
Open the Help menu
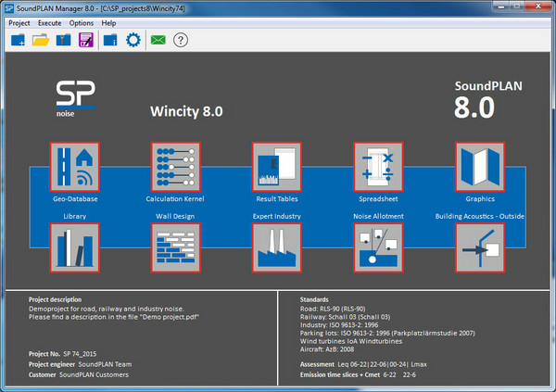click(x=109, y=22)
